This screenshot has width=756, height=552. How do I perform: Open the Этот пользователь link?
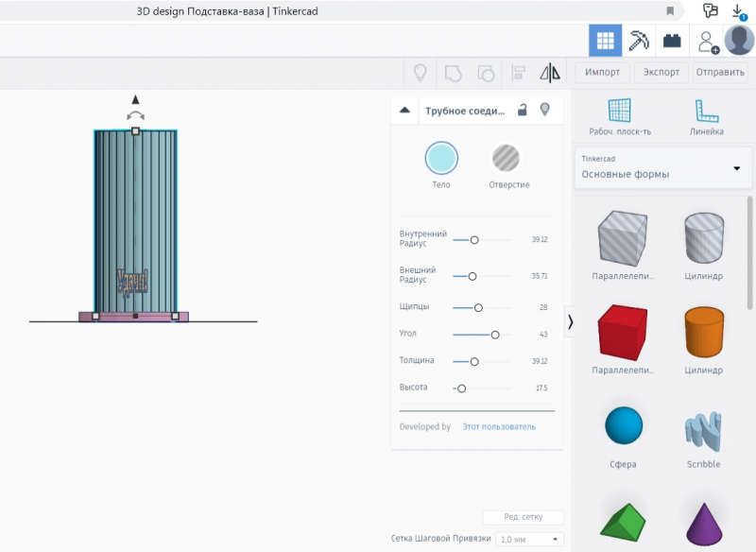click(x=499, y=426)
